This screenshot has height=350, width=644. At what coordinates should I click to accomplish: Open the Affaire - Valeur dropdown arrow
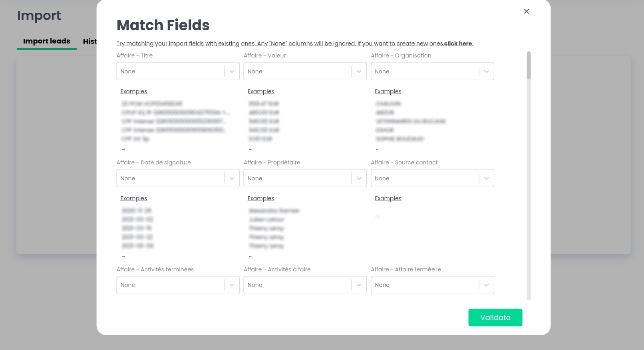(359, 71)
